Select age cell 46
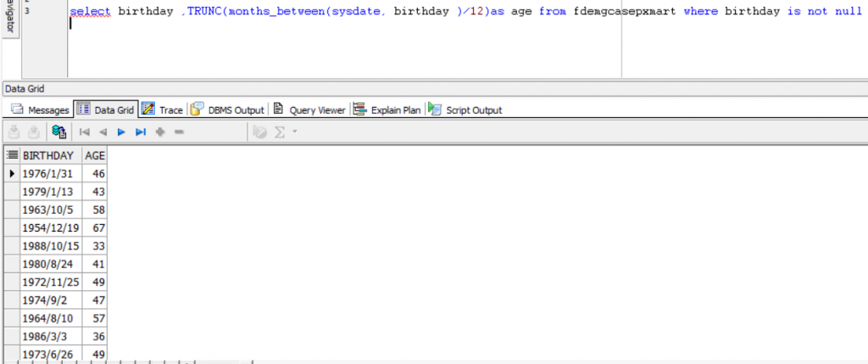The image size is (868, 364). (x=95, y=173)
